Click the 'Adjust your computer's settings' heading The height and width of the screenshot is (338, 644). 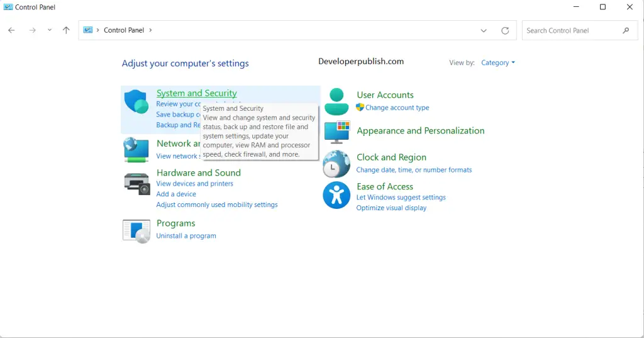pos(186,64)
